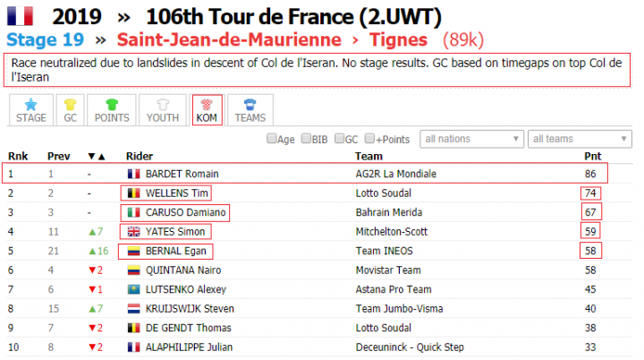Enable the Age column checkbox

(x=271, y=139)
